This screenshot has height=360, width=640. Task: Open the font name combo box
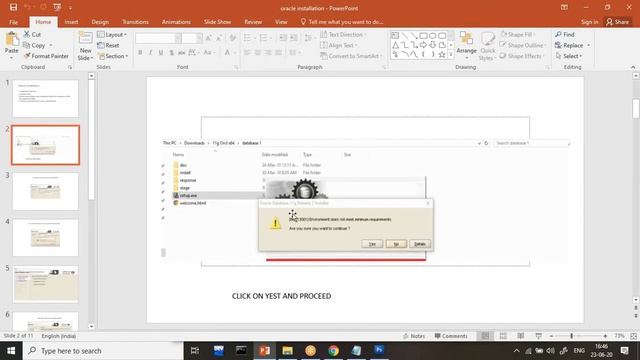click(158, 38)
